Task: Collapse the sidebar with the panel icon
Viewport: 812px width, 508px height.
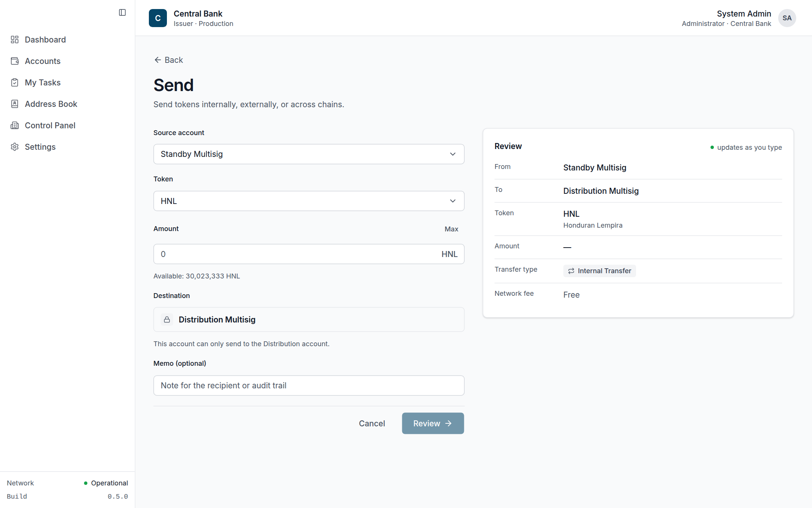Action: (x=122, y=12)
